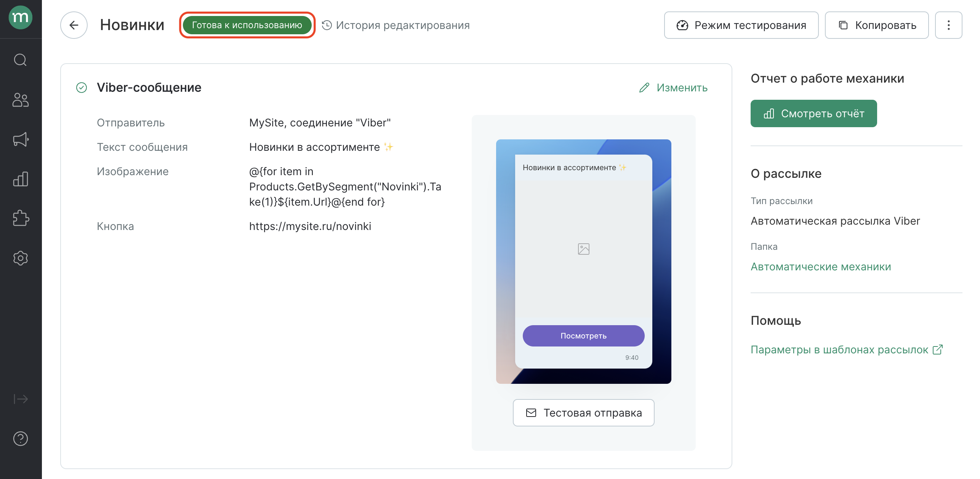
Task: Click the 'Отправитель' field label
Action: pos(130,123)
